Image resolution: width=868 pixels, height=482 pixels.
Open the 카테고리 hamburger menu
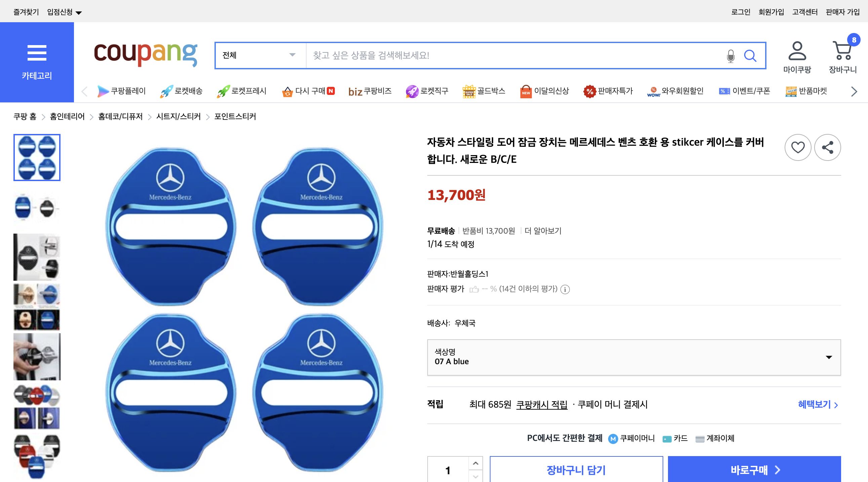(x=37, y=53)
